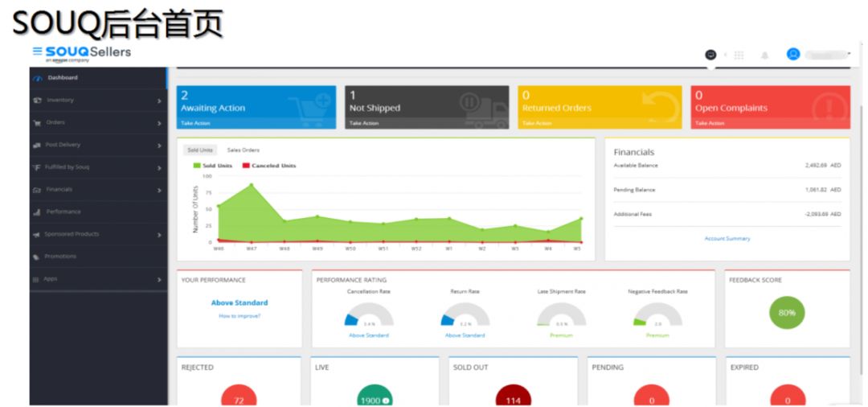
Task: Expand the Inventory sidebar menu
Action: (x=98, y=101)
